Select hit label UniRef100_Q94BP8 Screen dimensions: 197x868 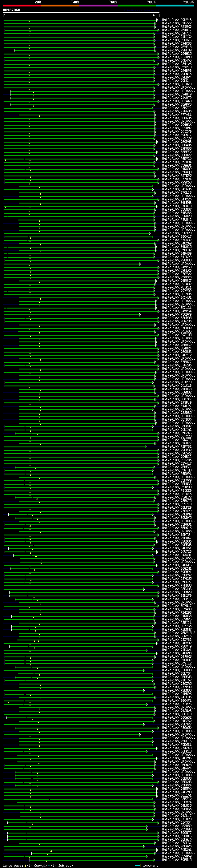point(177,71)
